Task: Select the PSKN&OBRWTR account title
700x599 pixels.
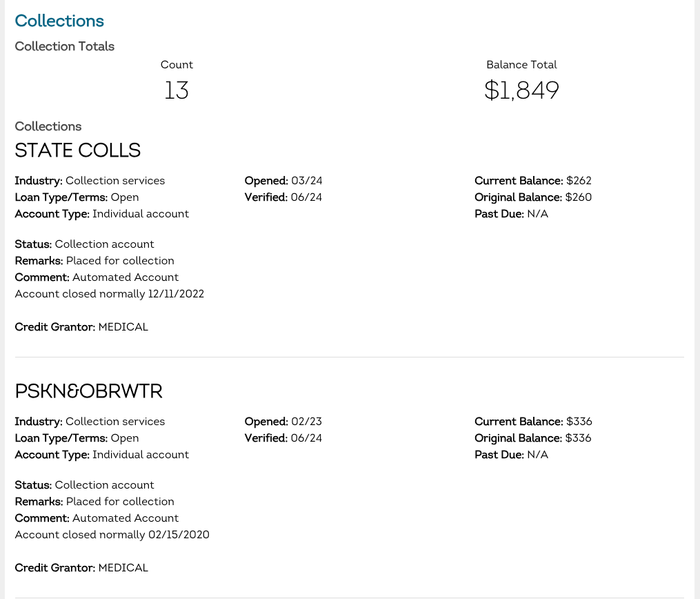Action: (89, 391)
